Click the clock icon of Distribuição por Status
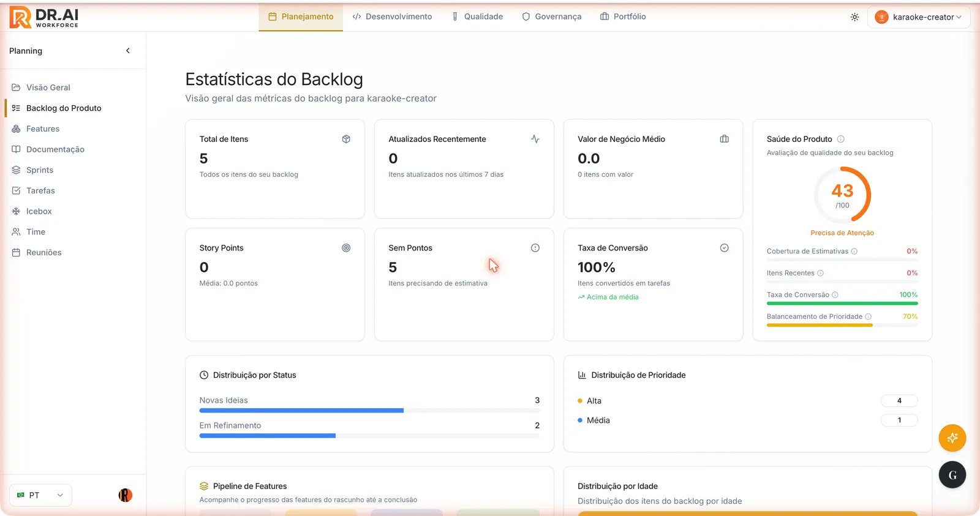980x516 pixels. [x=204, y=375]
